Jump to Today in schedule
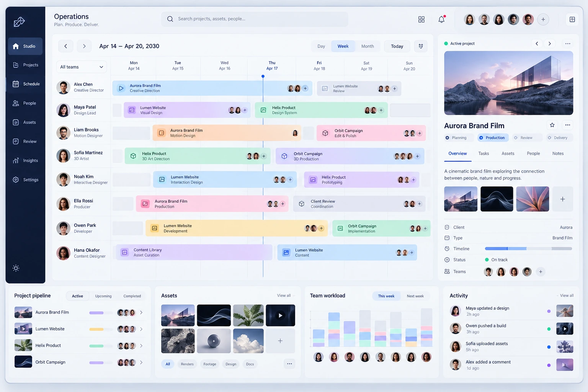588x392 pixels. point(397,46)
